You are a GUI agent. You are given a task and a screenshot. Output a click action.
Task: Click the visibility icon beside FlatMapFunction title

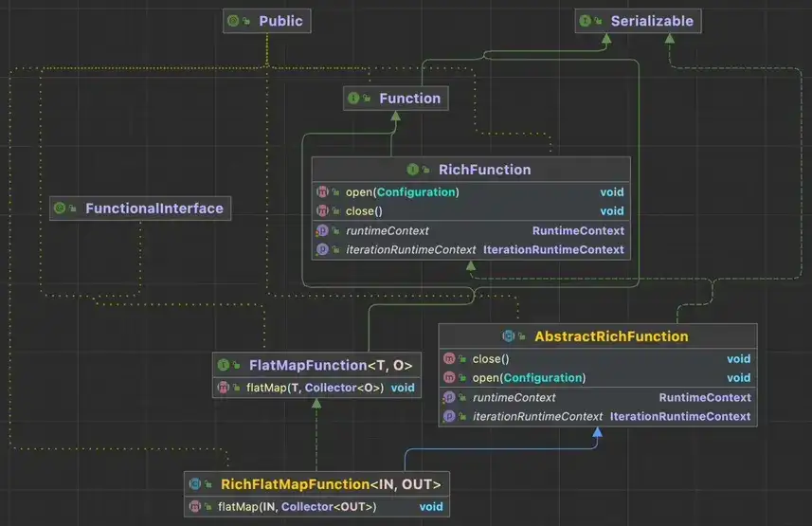[x=237, y=366]
